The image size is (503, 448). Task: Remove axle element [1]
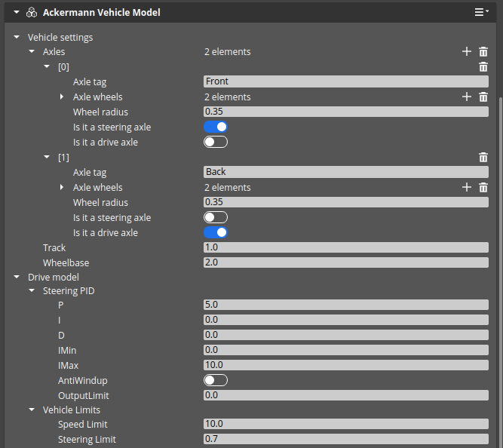point(483,158)
